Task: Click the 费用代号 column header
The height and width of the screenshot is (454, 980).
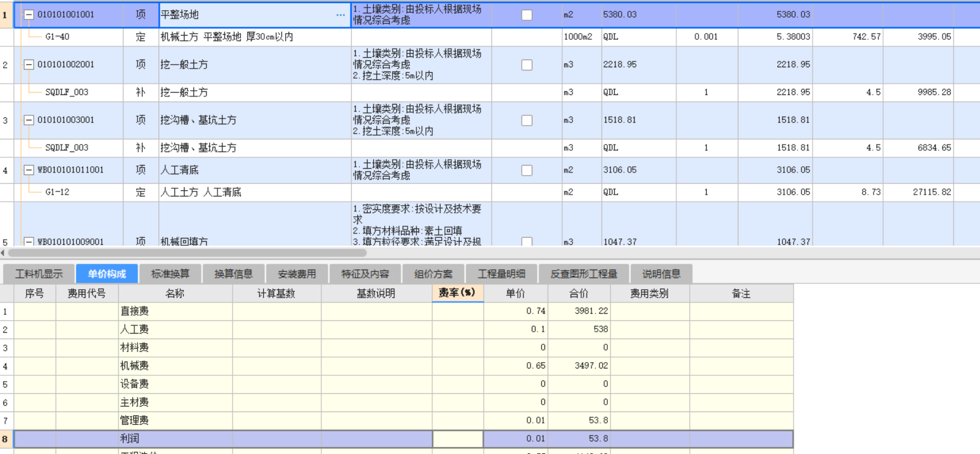Action: coord(87,294)
